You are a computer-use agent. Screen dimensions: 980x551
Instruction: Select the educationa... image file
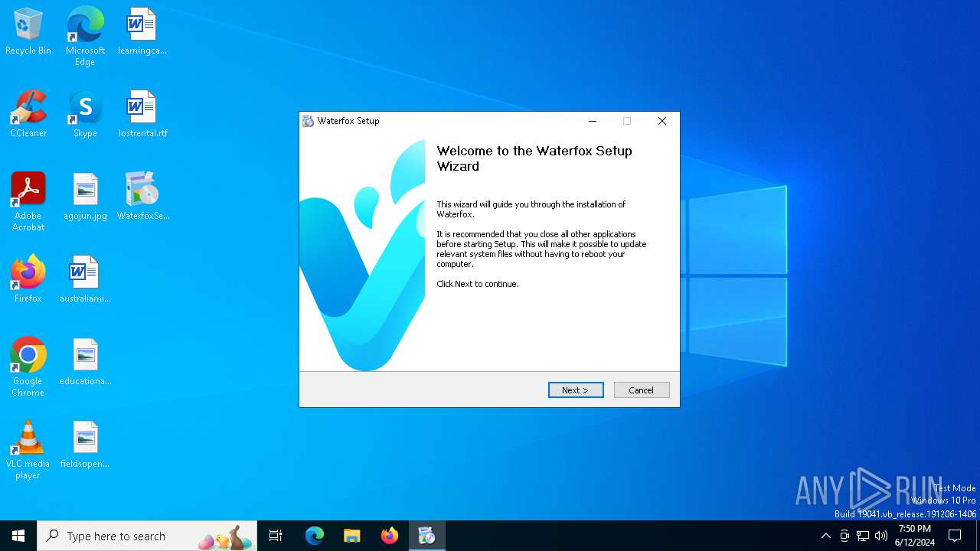(85, 363)
